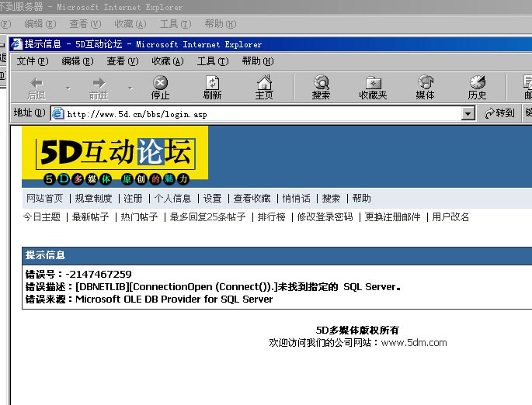
Task: Open 最多回复25条帖子 link
Action: [207, 217]
